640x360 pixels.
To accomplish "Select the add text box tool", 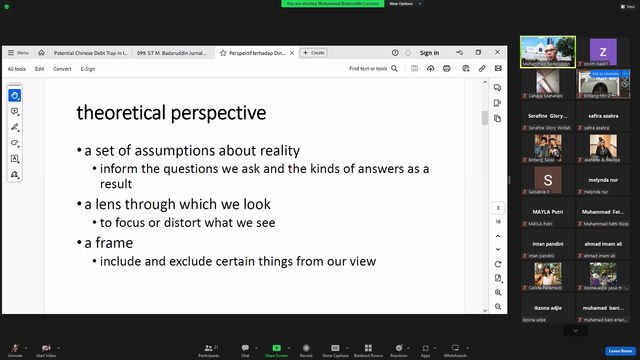I will point(15,159).
